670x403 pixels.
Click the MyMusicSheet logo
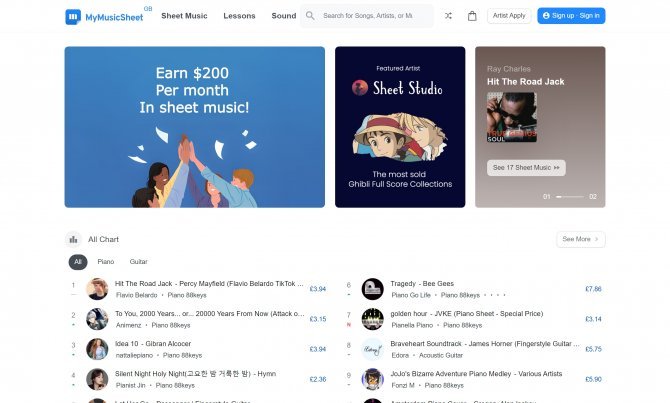click(x=104, y=17)
